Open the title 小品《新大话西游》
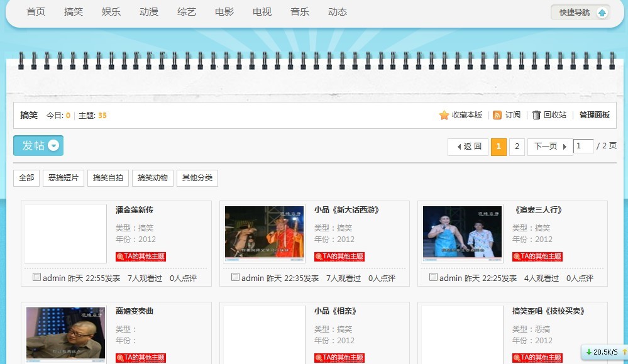 347,210
